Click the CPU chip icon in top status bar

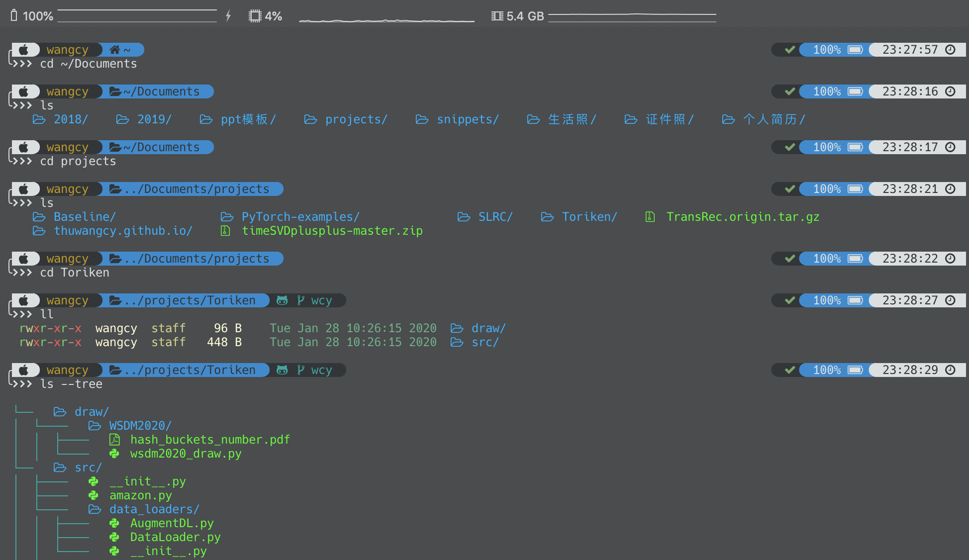[x=255, y=16]
